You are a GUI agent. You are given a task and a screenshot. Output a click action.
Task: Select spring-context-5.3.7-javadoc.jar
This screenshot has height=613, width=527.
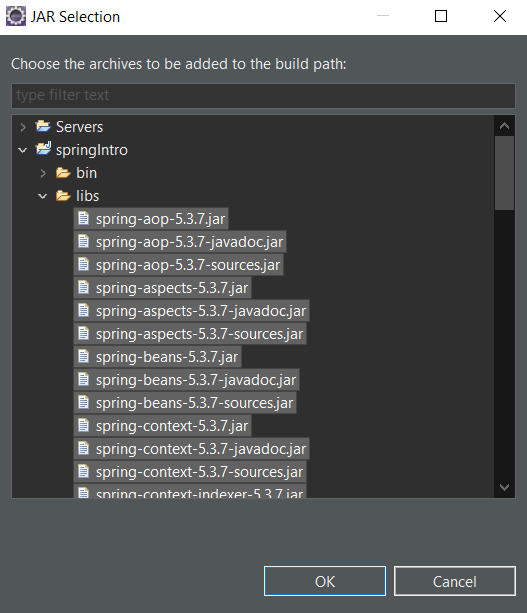pos(192,448)
